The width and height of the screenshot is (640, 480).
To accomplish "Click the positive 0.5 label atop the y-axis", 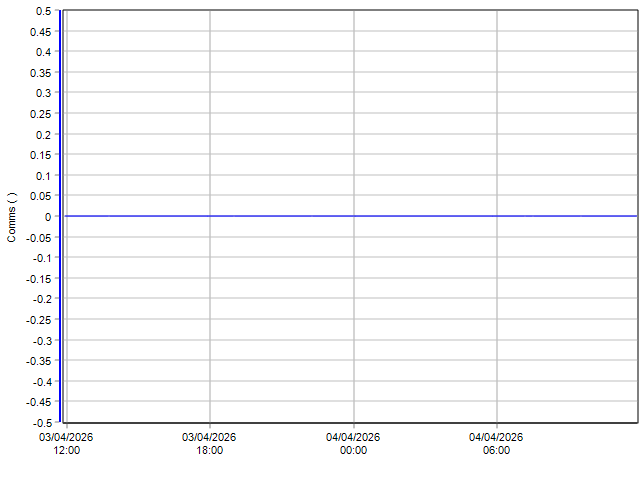I will [x=43, y=11].
